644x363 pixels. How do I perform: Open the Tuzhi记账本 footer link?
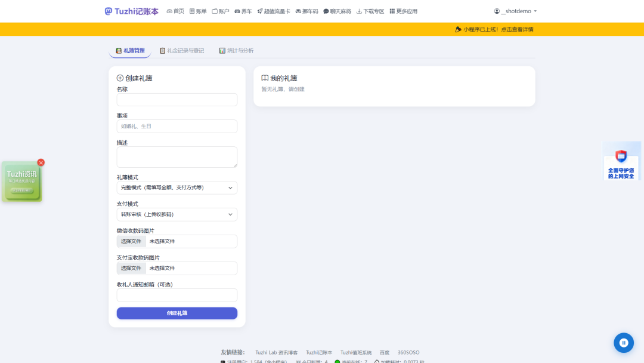[x=318, y=352]
